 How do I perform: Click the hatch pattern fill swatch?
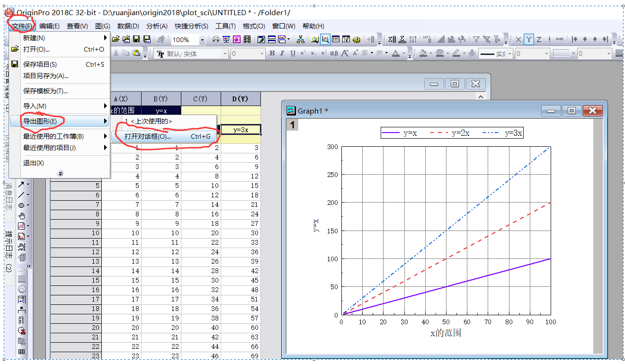[619, 53]
